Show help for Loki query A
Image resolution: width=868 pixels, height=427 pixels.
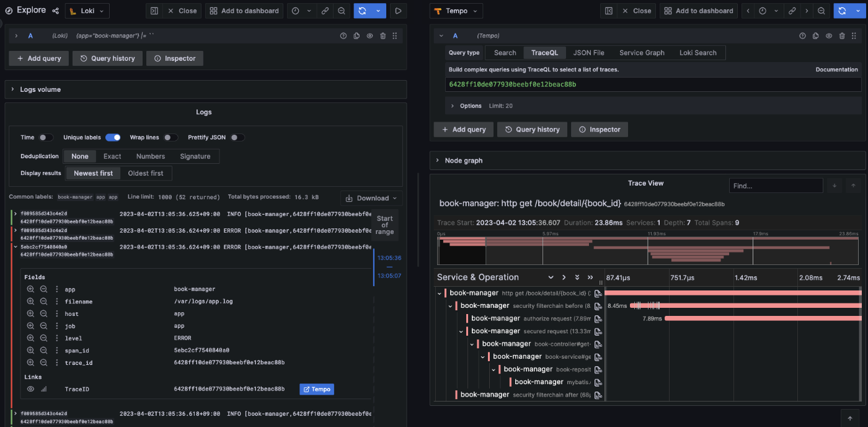click(x=343, y=36)
